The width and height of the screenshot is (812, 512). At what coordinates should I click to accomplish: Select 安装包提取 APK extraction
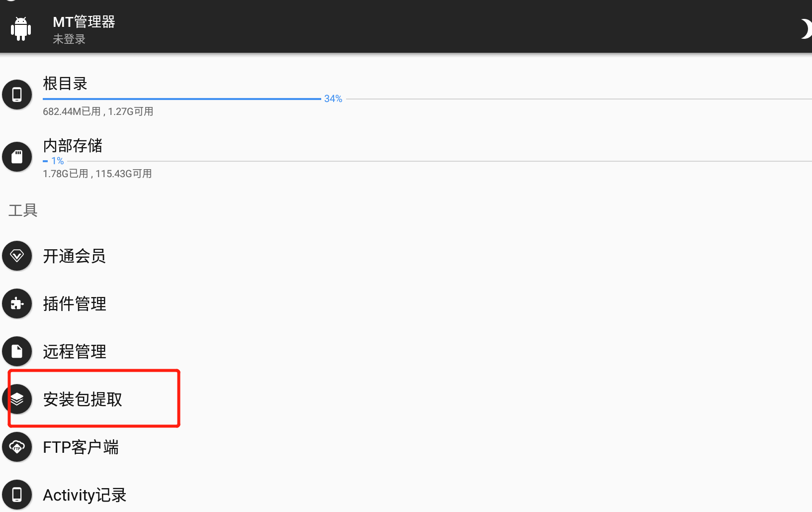coord(83,400)
